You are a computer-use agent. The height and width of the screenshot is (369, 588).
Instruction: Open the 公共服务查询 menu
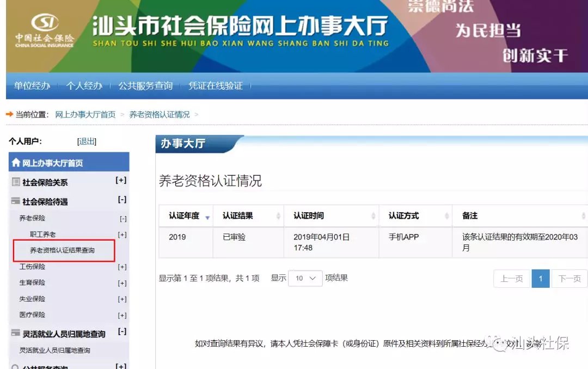(145, 85)
